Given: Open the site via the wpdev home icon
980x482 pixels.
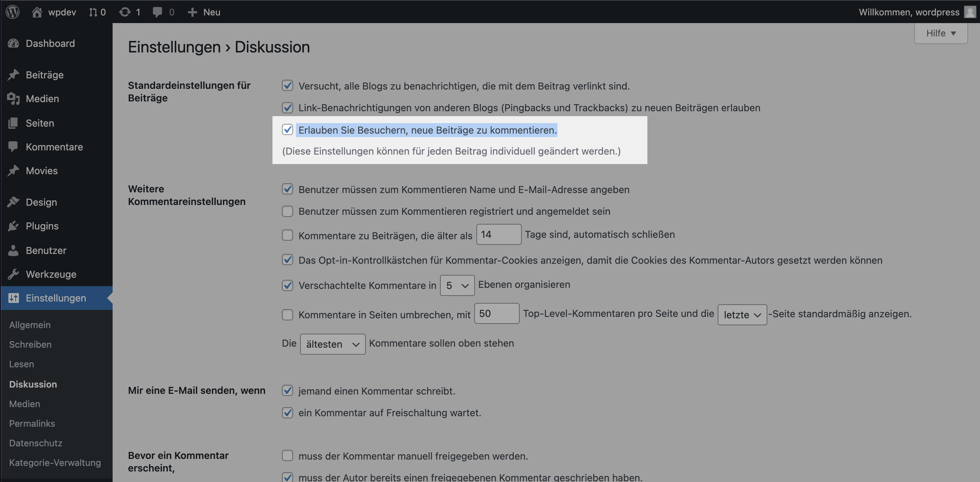Looking at the screenshot, I should pyautogui.click(x=37, y=12).
